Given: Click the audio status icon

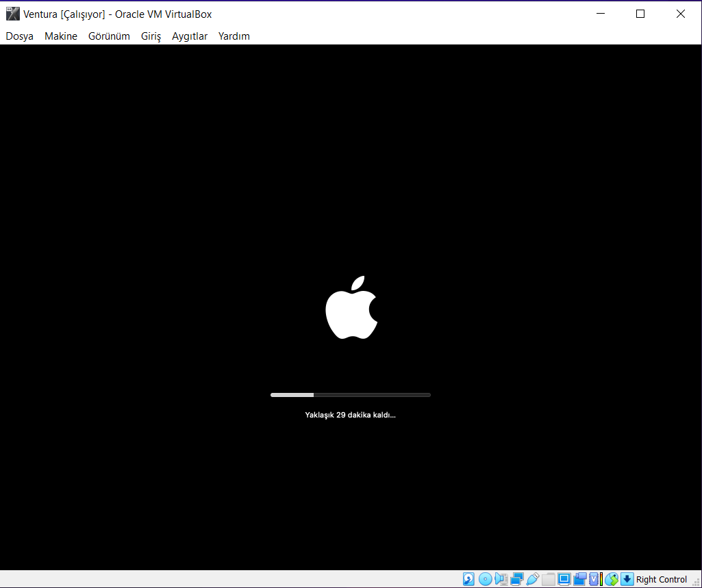Looking at the screenshot, I should click(x=501, y=579).
